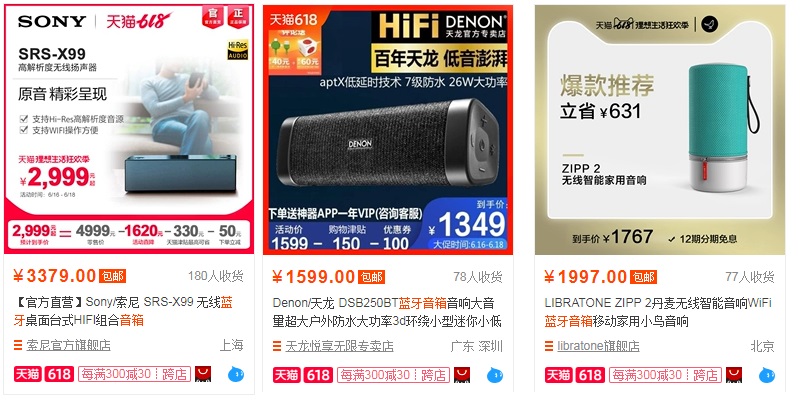Open the LIBRATONE ZIPP 2 product title
806x410 pixels.
658,312
